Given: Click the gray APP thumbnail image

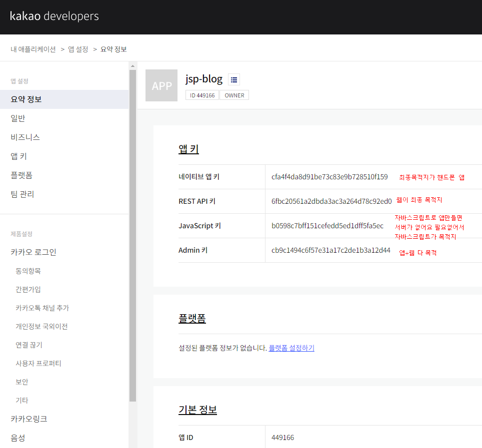Looking at the screenshot, I should pos(161,85).
